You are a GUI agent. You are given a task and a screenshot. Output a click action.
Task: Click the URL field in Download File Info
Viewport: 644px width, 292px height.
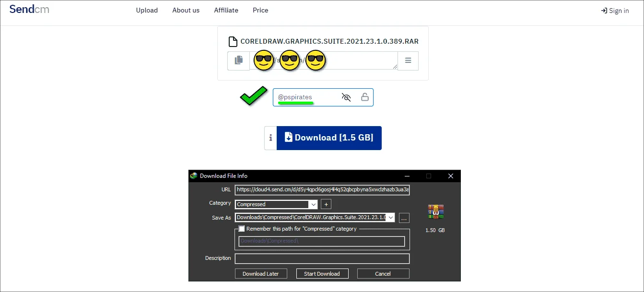point(322,189)
